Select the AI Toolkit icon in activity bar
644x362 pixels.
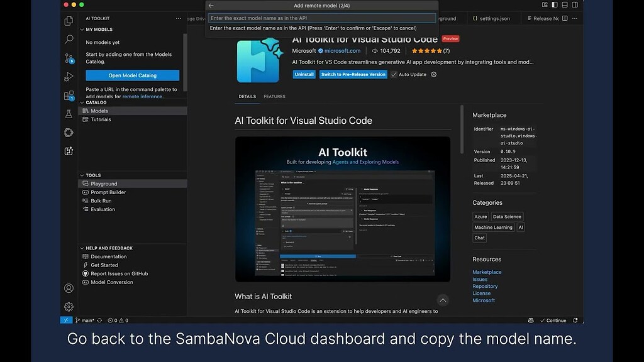pyautogui.click(x=68, y=151)
